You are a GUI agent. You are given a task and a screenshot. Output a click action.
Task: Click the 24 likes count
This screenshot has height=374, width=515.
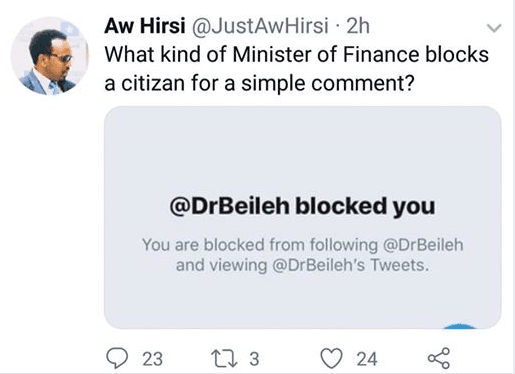click(x=367, y=359)
